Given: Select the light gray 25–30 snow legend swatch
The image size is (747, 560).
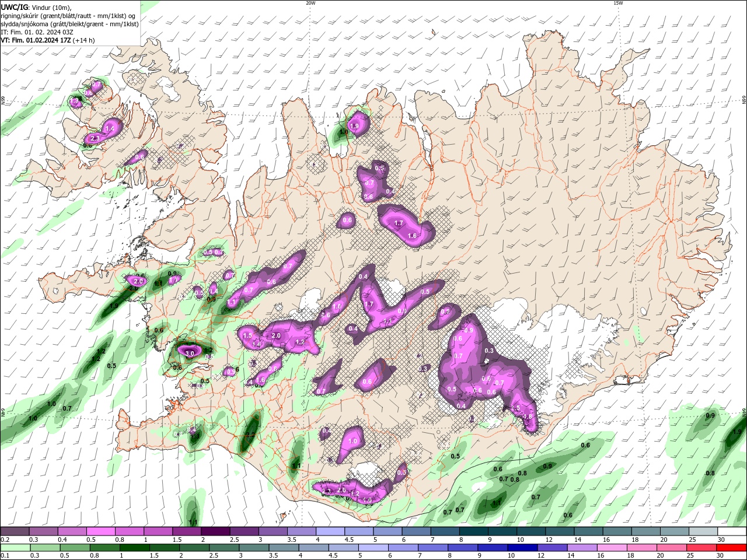Looking at the screenshot, I should pos(703,531).
